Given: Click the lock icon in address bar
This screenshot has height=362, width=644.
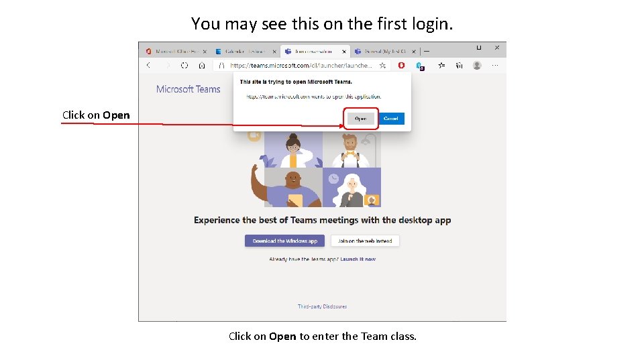Looking at the screenshot, I should click(222, 65).
